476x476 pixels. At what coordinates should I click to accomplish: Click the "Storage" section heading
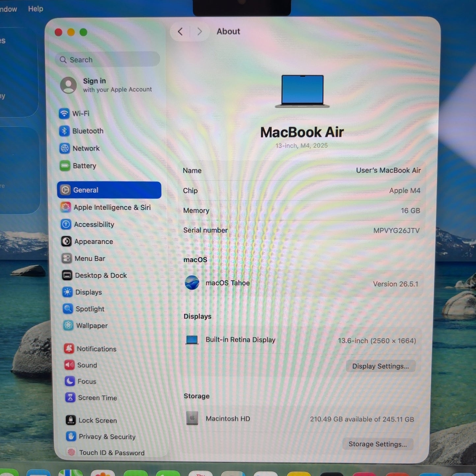197,396
